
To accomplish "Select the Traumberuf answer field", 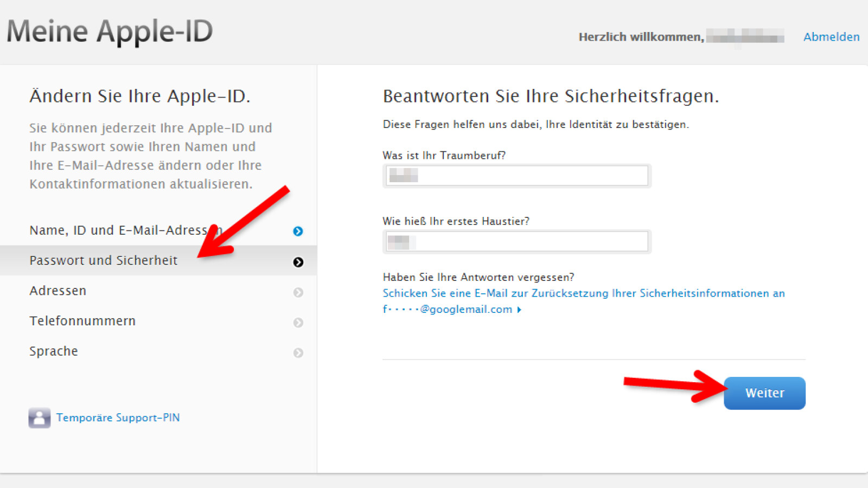I will coord(515,176).
